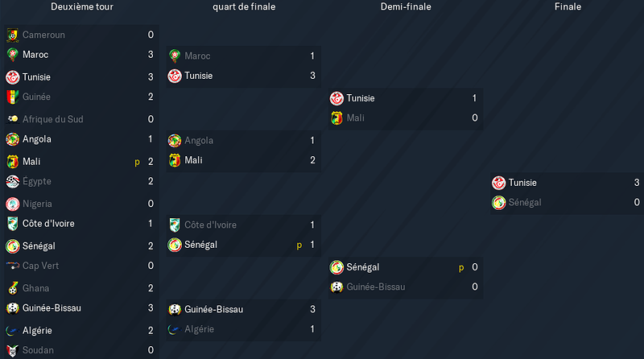This screenshot has width=644, height=359.
Task: Click penalty marker beside Mali in Deuxième tour
Action: [137, 163]
